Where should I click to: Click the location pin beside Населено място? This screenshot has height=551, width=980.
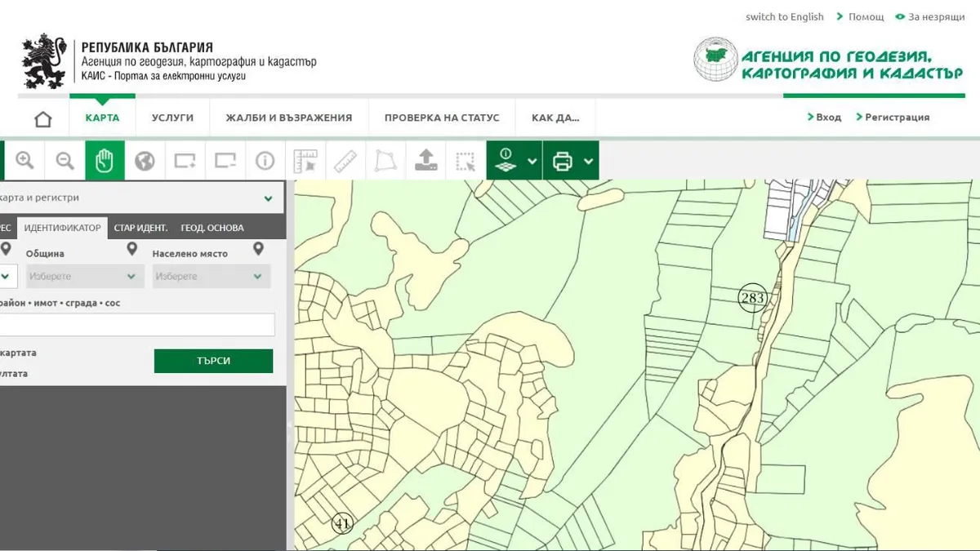(x=259, y=250)
